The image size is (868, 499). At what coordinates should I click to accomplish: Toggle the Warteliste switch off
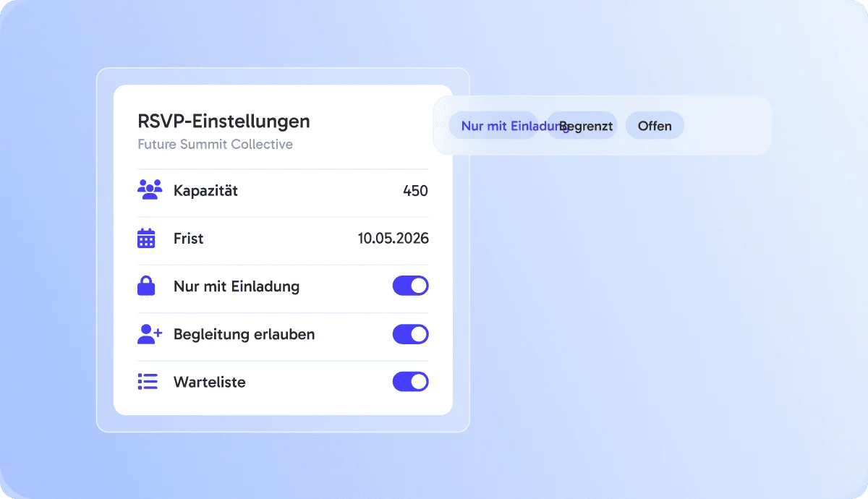[x=411, y=382]
